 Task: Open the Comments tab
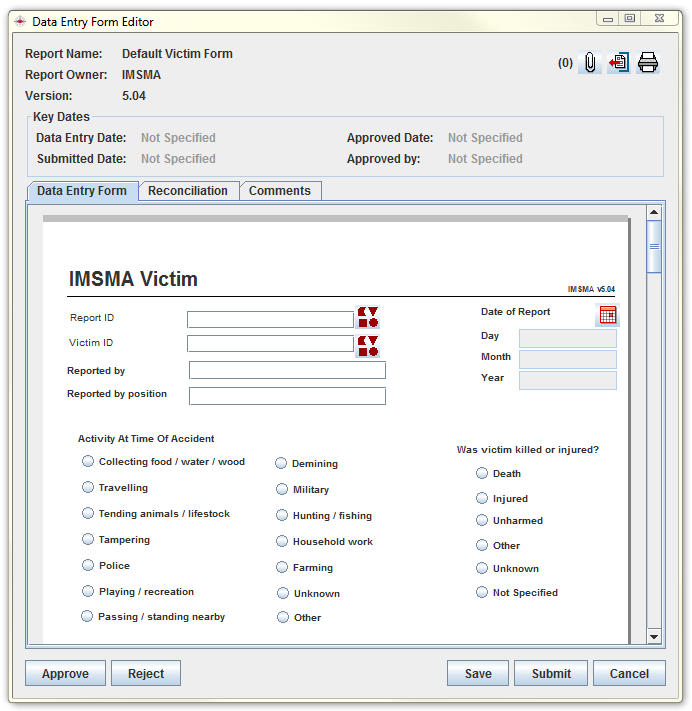click(x=280, y=191)
